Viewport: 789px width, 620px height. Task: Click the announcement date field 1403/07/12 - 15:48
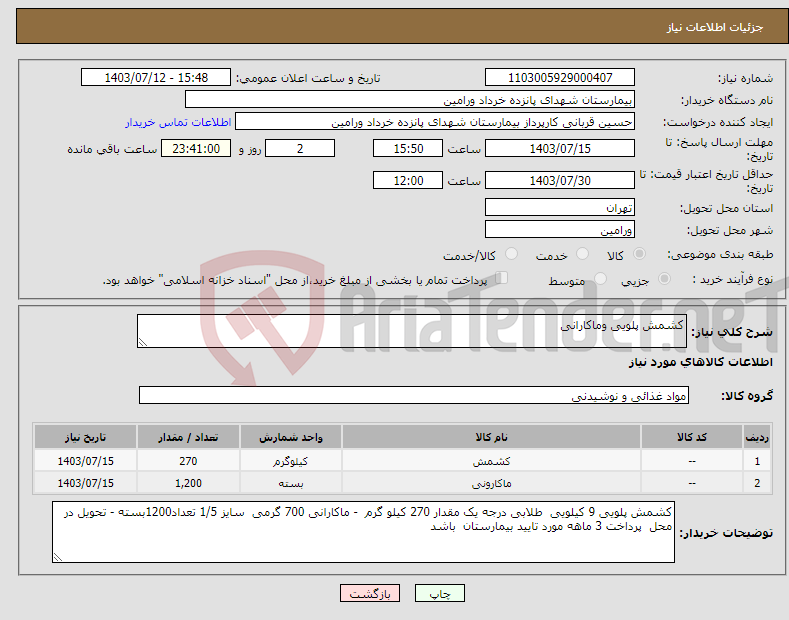pyautogui.click(x=156, y=78)
